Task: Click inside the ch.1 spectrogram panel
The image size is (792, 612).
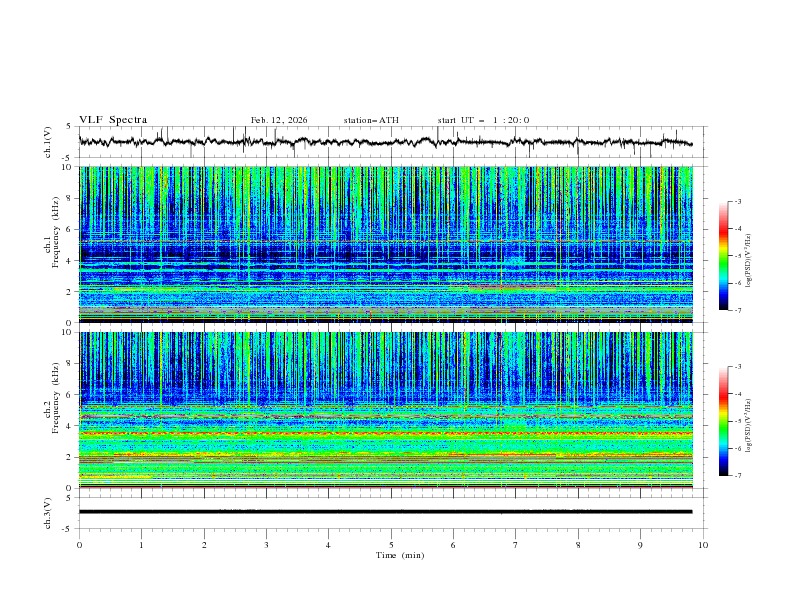Action: coord(385,244)
